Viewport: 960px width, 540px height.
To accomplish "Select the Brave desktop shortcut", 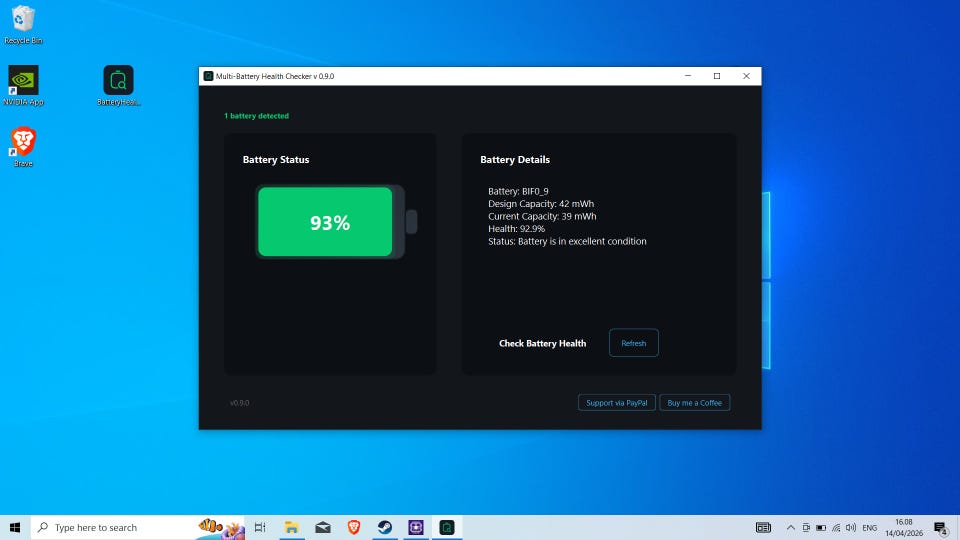I will [23, 147].
